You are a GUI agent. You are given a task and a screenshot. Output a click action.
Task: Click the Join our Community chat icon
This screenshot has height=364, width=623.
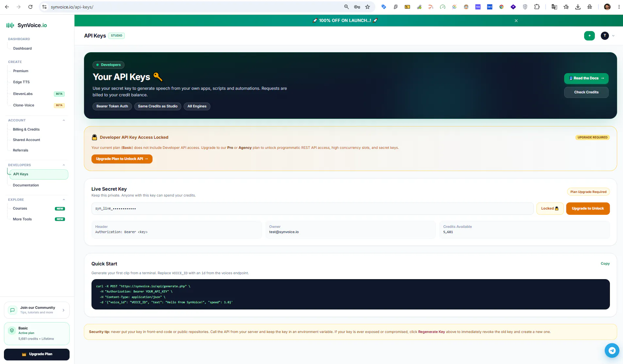(x=12, y=310)
